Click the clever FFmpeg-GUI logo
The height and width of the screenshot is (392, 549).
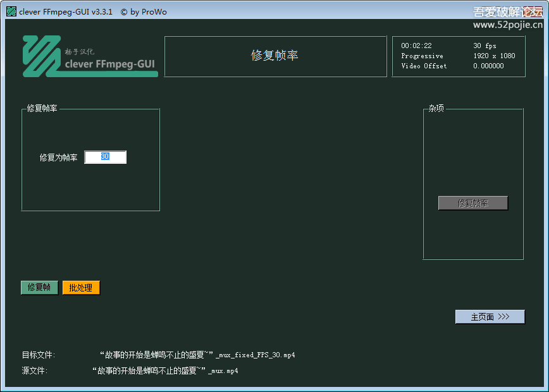[x=90, y=56]
